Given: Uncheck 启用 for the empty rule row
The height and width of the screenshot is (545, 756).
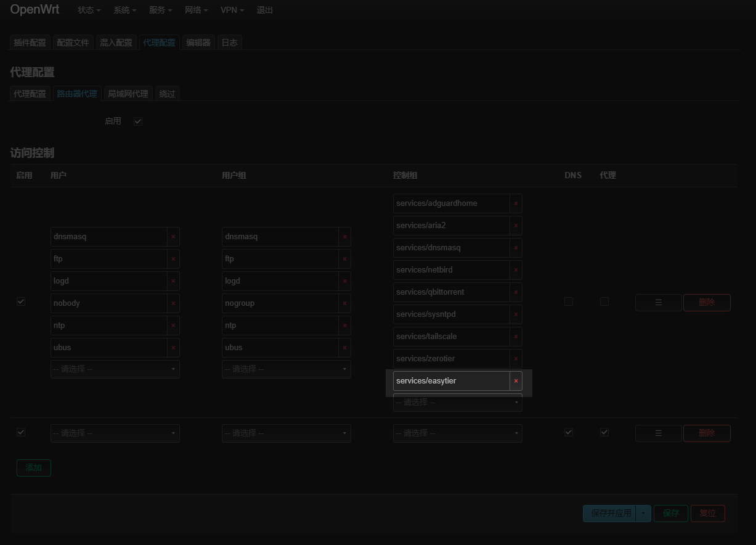Looking at the screenshot, I should tap(21, 432).
